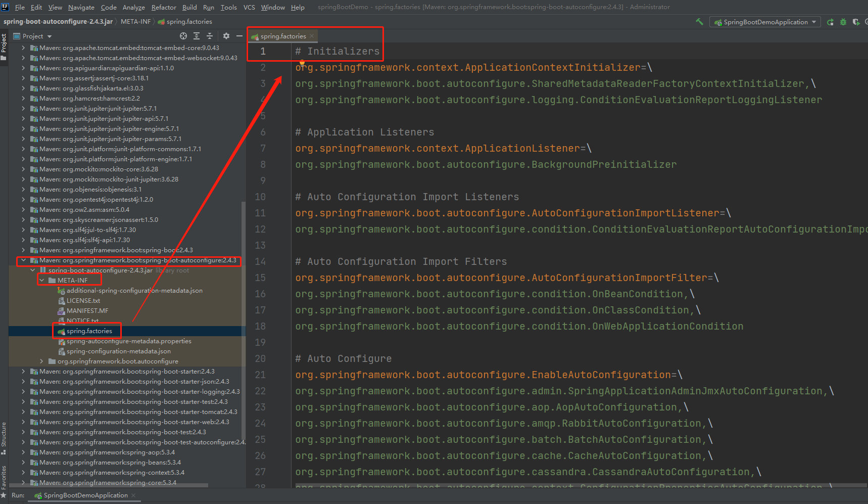Screen dimensions: 868x504
Task: Open the Refactor menu
Action: point(164,7)
